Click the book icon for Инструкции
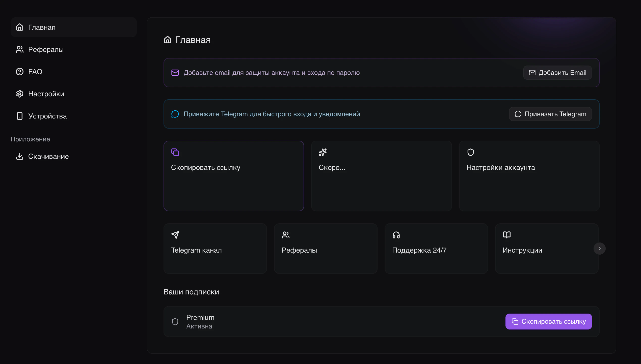The image size is (641, 364). [507, 235]
